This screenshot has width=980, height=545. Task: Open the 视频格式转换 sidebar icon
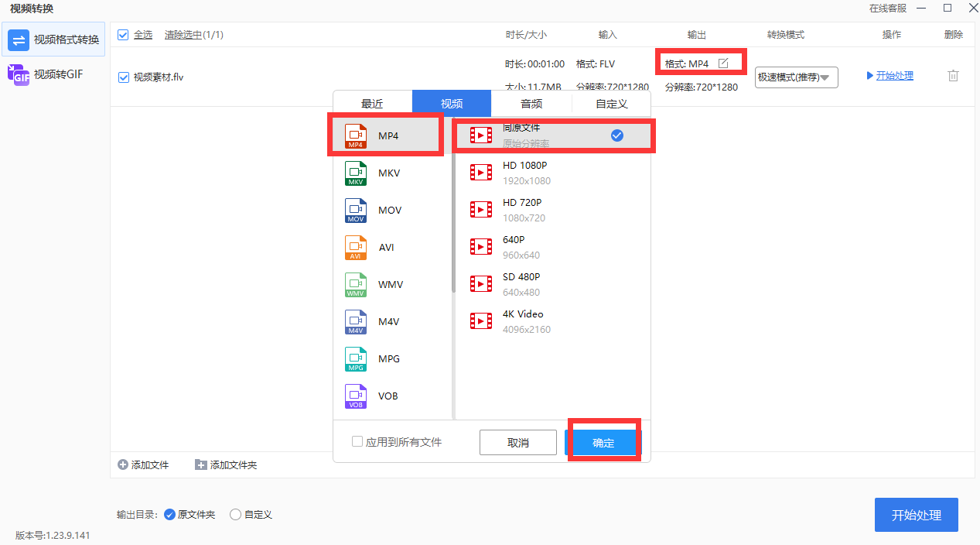tap(19, 40)
